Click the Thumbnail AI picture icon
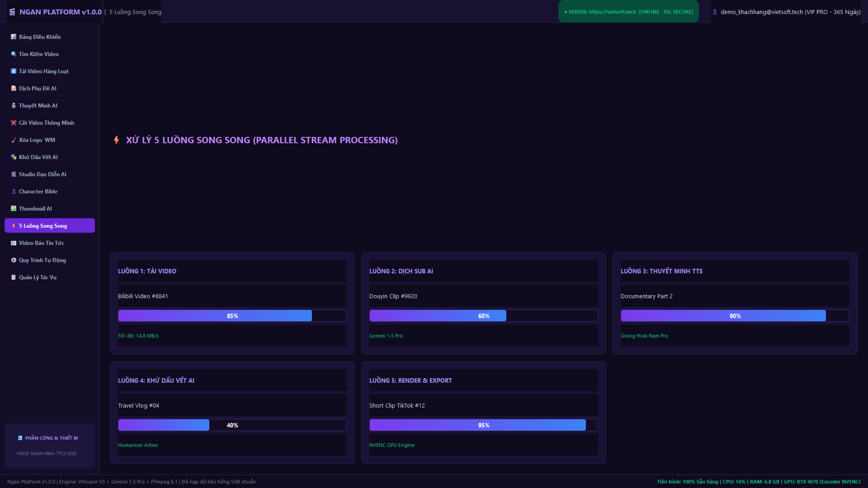Screen dimensions: 868x488 [14, 209]
